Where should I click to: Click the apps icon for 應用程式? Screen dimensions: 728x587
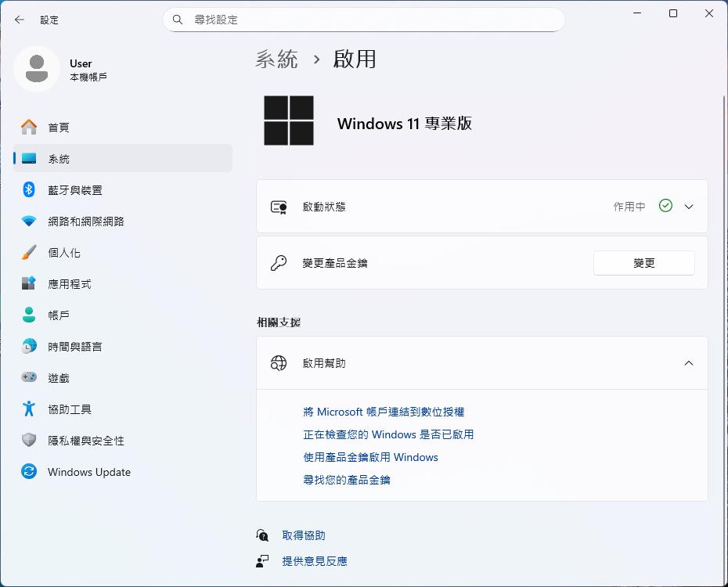(x=29, y=283)
